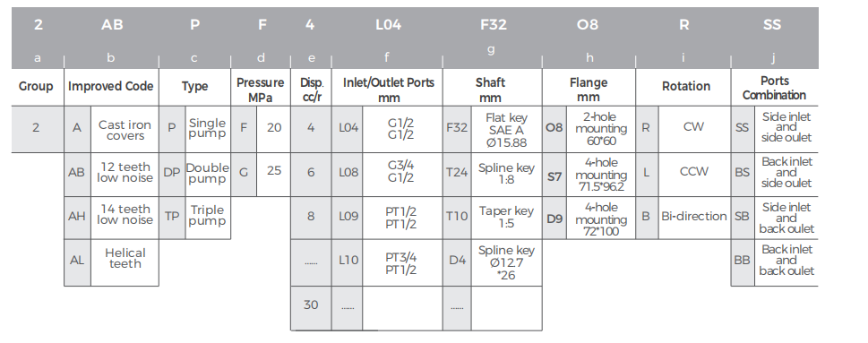868x343 pixels.
Task: Click the 14 teeth low noise description
Action: pyautogui.click(x=125, y=215)
